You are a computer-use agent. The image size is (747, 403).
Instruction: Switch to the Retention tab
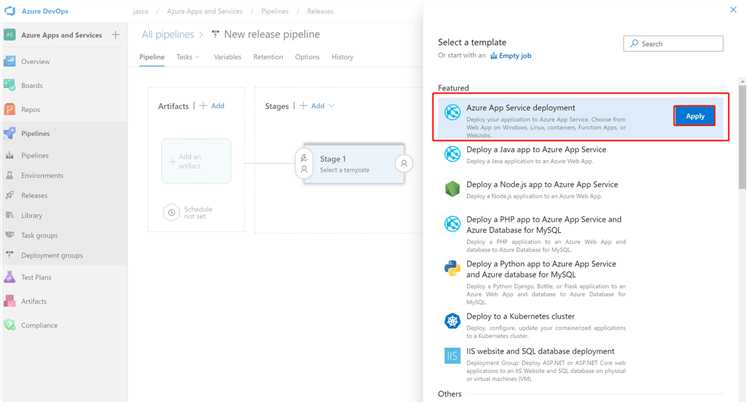(268, 57)
